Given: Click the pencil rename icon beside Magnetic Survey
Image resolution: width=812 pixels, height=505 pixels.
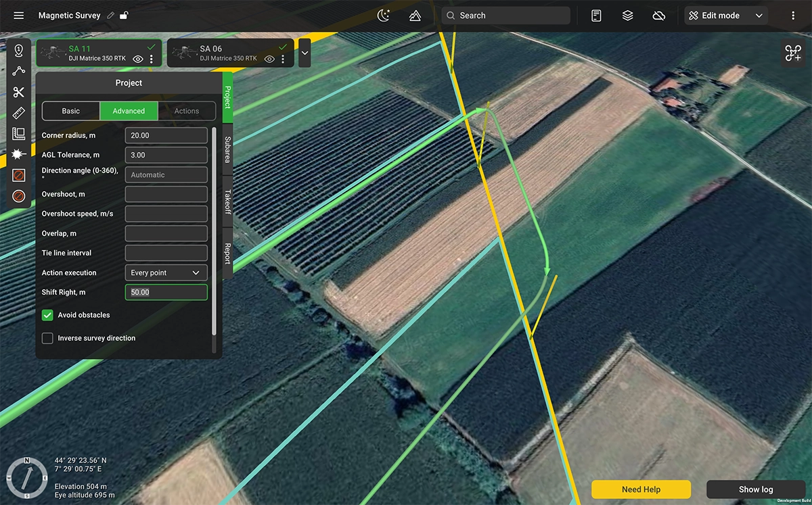Looking at the screenshot, I should (111, 16).
